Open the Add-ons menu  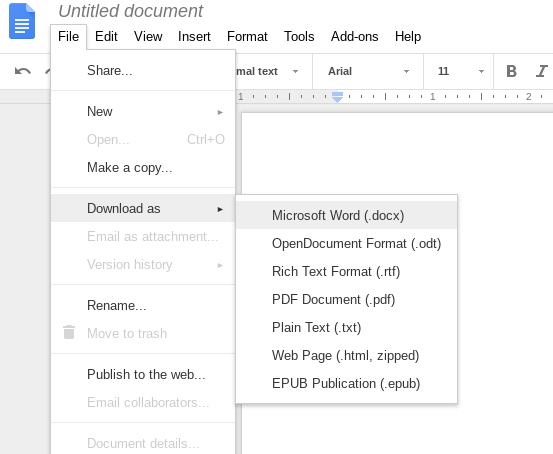(354, 36)
